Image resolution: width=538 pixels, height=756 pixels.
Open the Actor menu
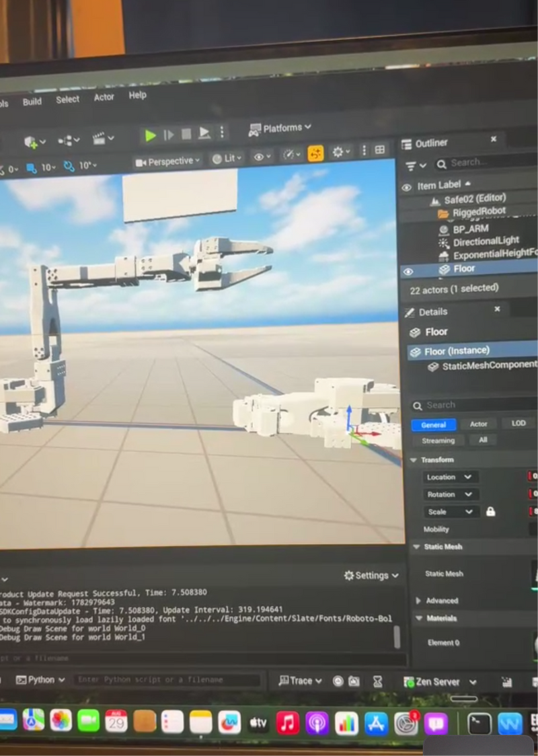click(104, 98)
